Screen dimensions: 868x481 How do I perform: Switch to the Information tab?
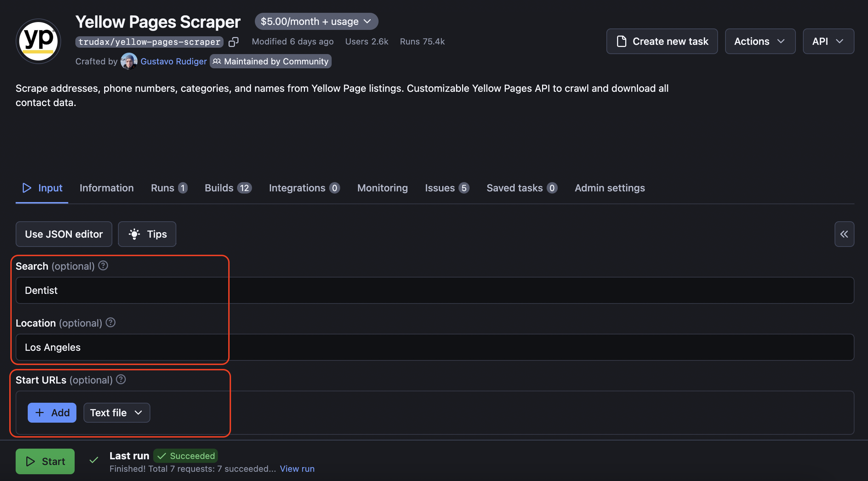107,187
